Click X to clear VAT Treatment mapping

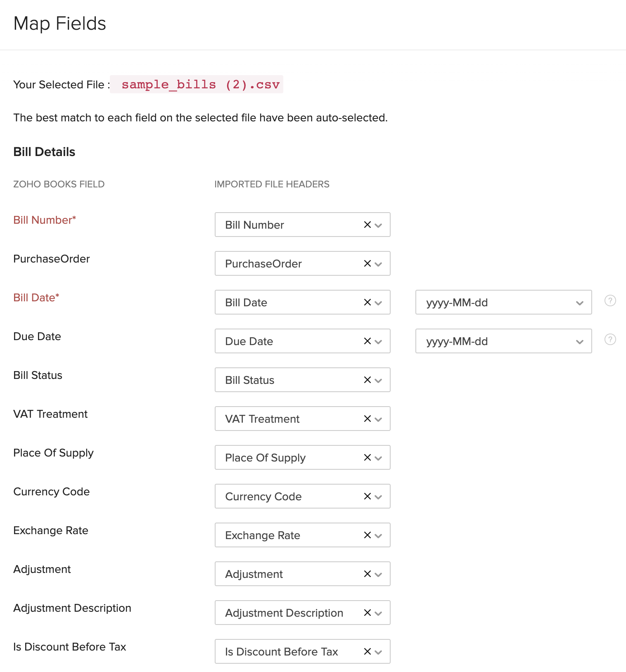[367, 419]
